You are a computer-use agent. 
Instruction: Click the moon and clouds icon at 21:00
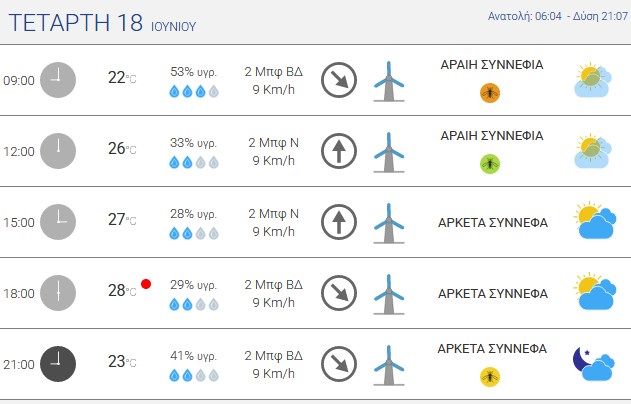point(594,364)
